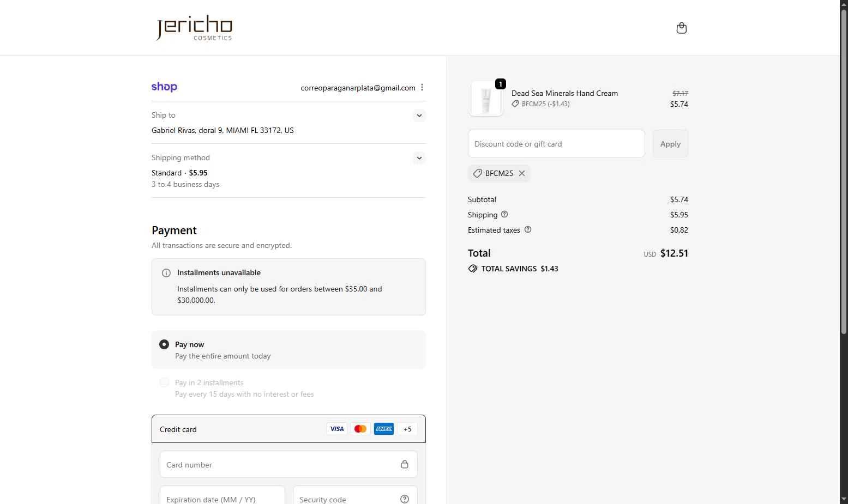Select Pay in 2 installments radio
The width and height of the screenshot is (848, 504).
(164, 382)
